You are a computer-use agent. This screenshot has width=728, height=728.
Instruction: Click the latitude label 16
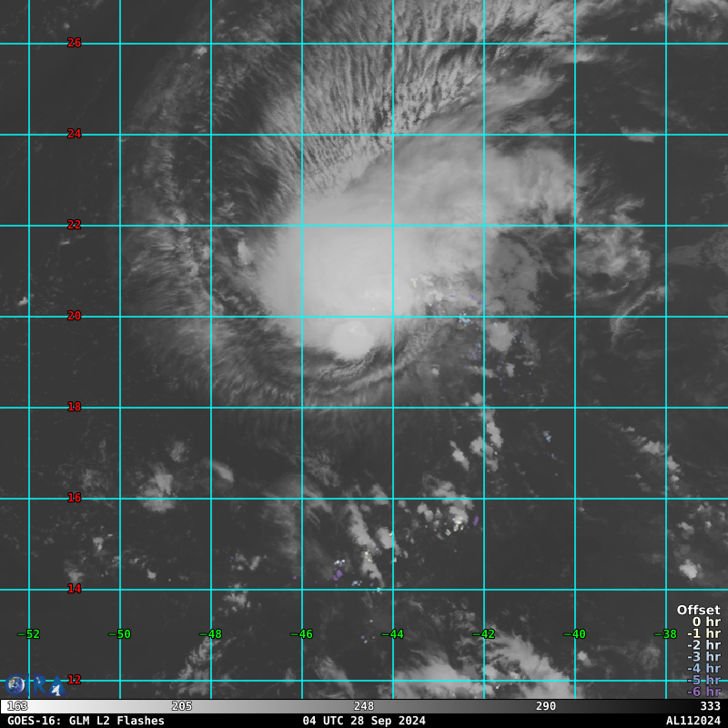[x=75, y=498]
